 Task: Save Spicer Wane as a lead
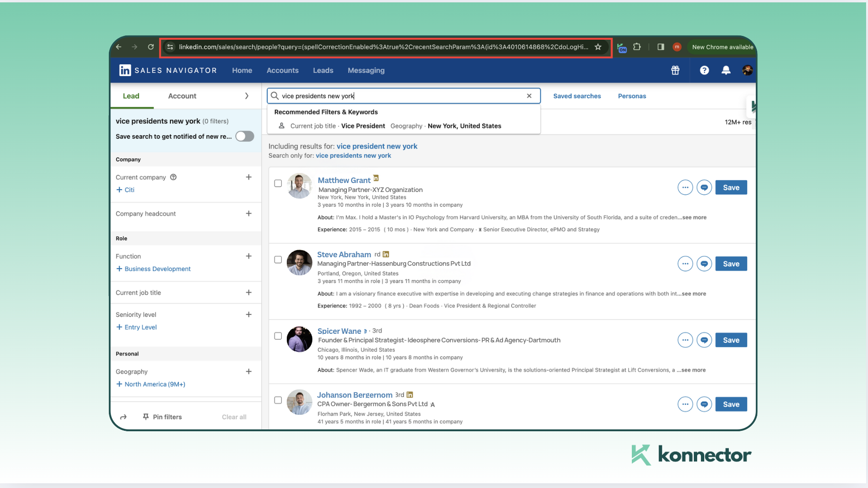pyautogui.click(x=731, y=340)
